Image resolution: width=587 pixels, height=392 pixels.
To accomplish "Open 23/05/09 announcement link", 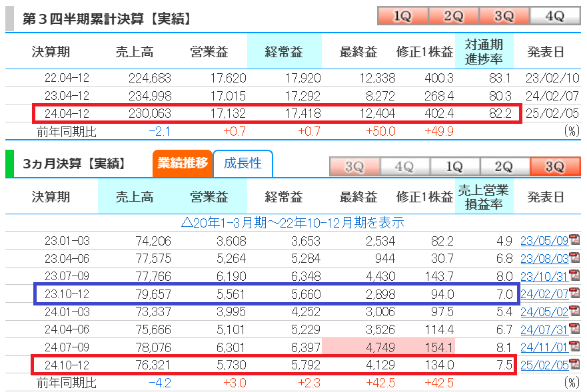I will (544, 241).
